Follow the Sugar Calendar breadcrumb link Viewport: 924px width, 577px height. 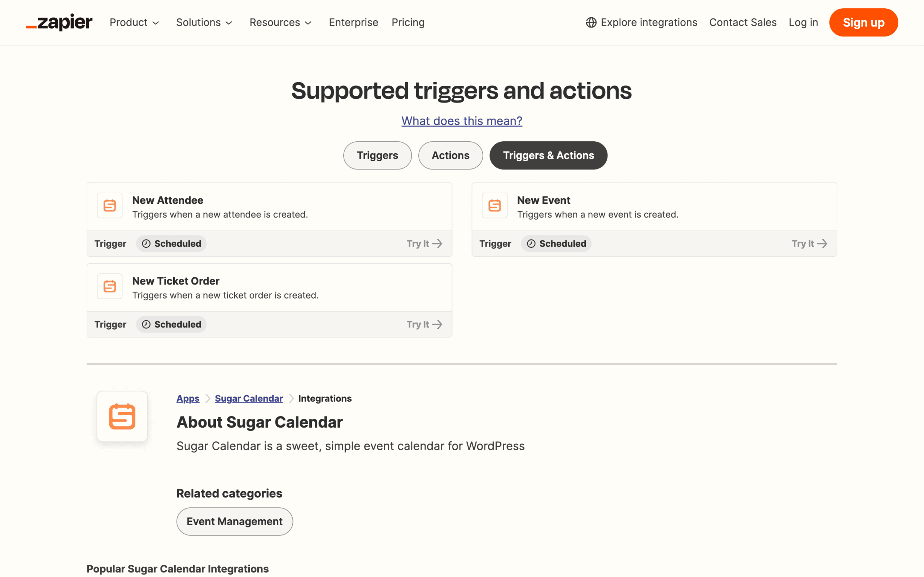click(x=249, y=398)
